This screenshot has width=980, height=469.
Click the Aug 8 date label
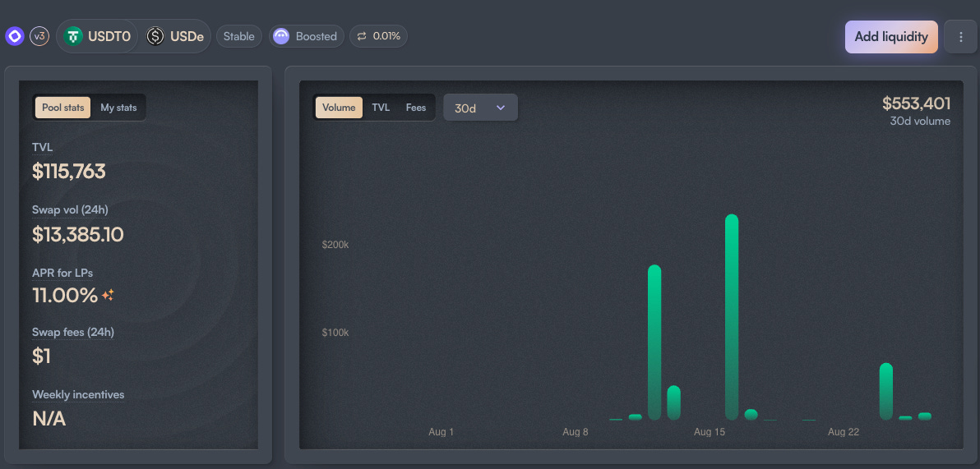tap(576, 431)
